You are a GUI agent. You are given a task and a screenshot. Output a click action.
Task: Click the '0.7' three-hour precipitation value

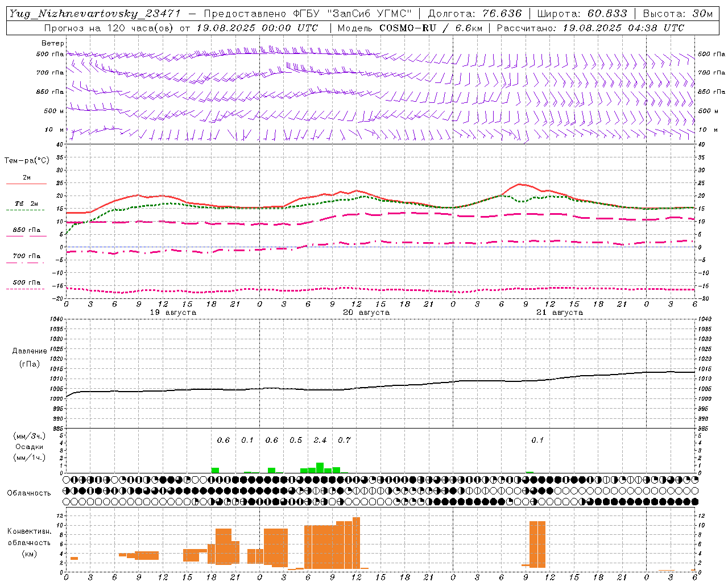click(344, 440)
